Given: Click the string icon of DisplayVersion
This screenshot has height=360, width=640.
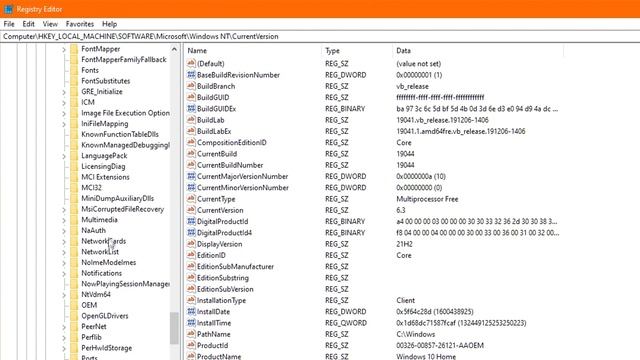Looking at the screenshot, I should pyautogui.click(x=191, y=244).
